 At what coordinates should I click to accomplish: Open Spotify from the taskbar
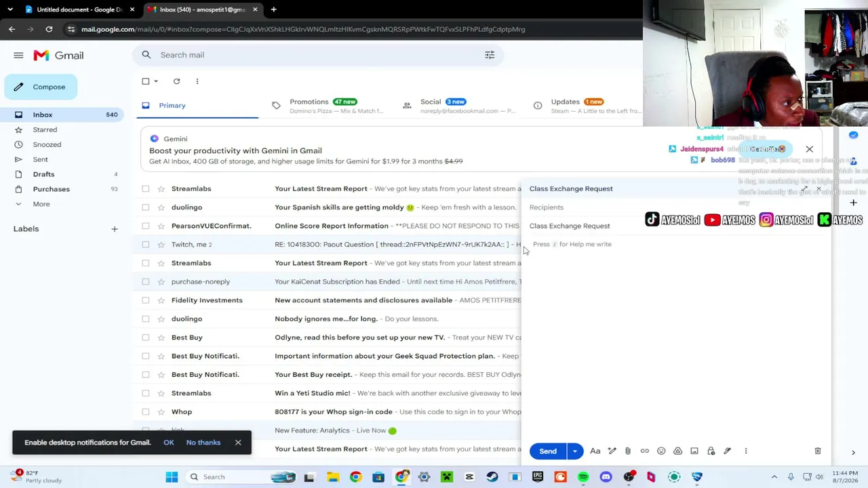click(583, 477)
